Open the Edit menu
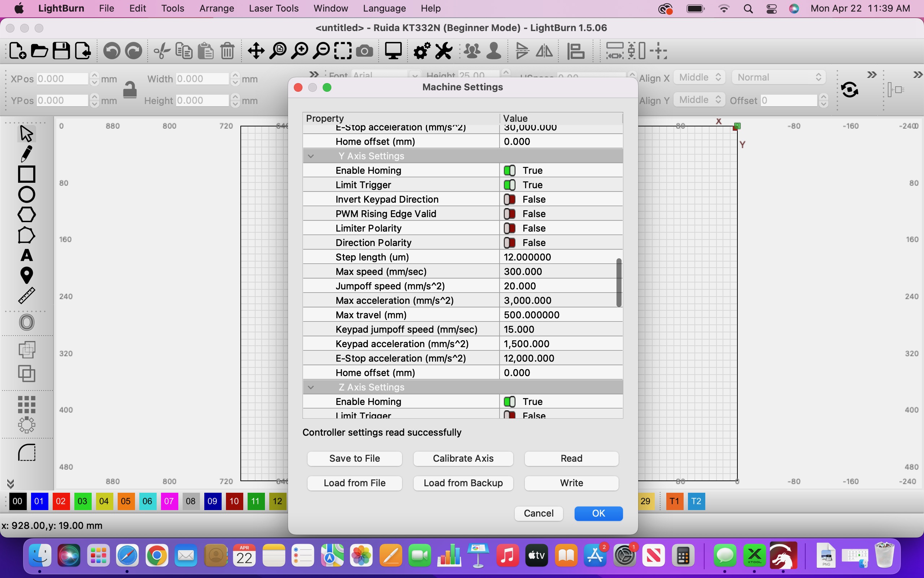Image resolution: width=924 pixels, height=578 pixels. (x=138, y=8)
